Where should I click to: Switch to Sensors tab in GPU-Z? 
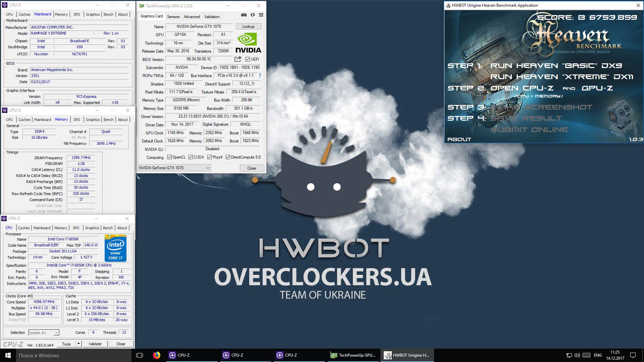173,17
